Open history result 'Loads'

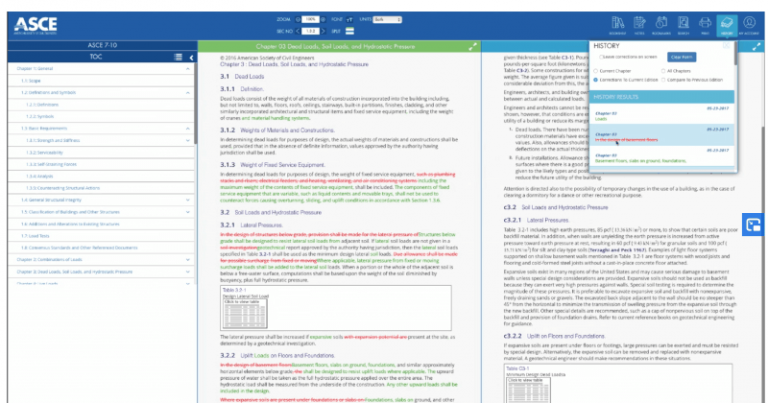click(661, 113)
